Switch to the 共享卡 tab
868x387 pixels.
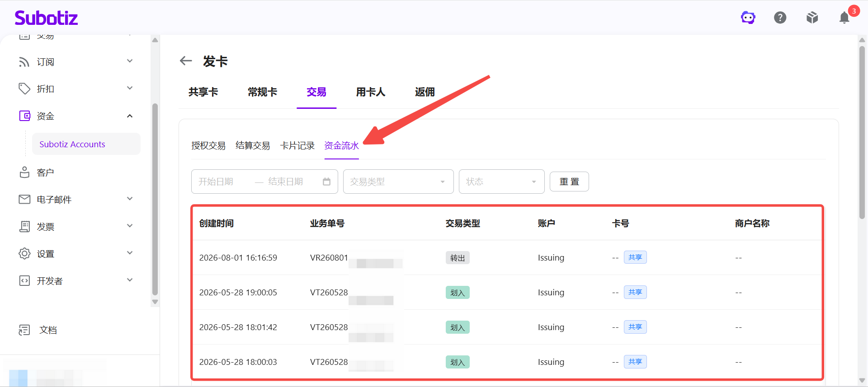point(203,92)
